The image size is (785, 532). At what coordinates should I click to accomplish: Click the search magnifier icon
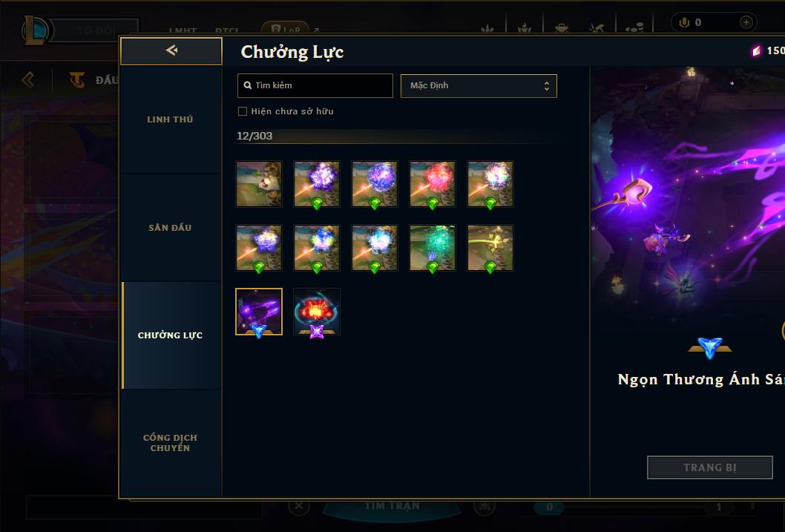pos(247,85)
